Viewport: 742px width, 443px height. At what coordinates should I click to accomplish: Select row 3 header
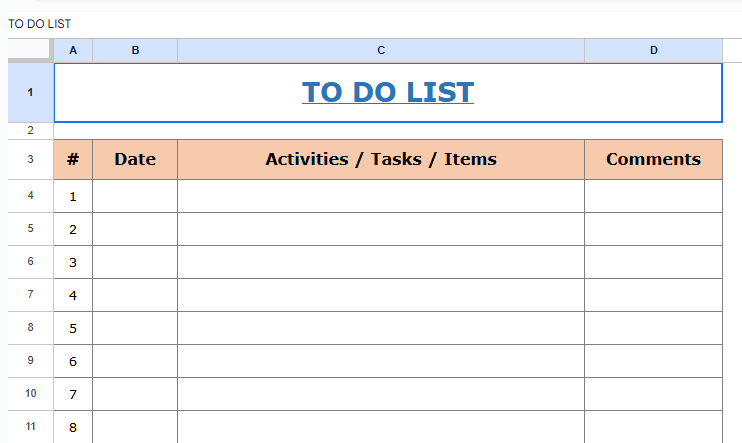click(30, 159)
